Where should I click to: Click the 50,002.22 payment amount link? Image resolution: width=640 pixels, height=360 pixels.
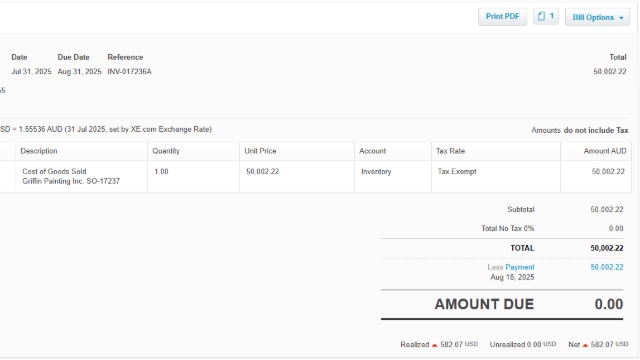(x=607, y=267)
